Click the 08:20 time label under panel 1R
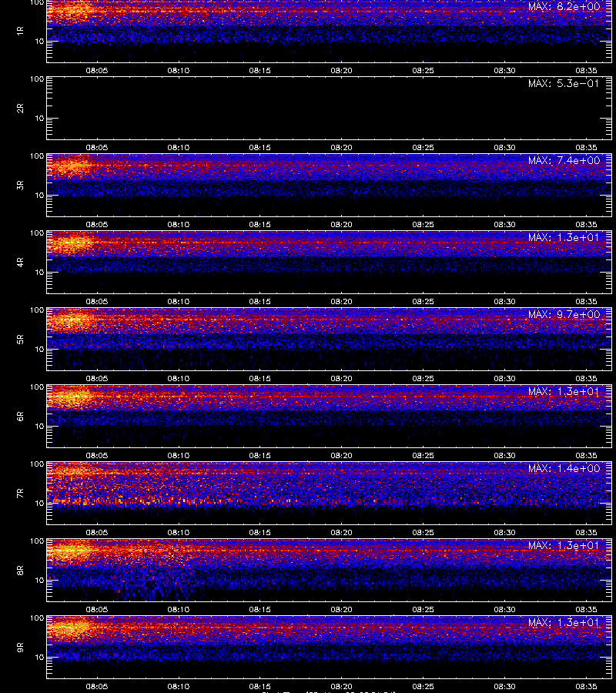The image size is (616, 693). pos(342,70)
